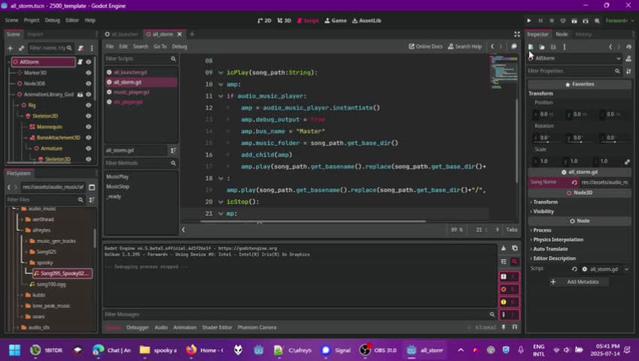Click the Add Metadata button
639x361 pixels.
(x=579, y=282)
